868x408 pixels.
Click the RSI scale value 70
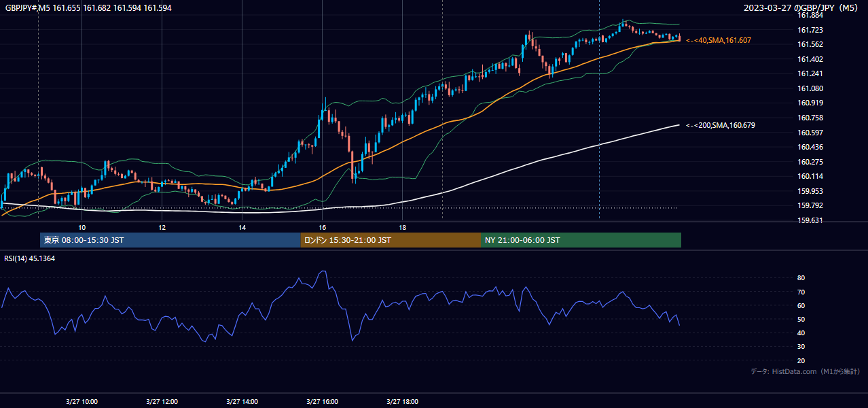coord(801,292)
